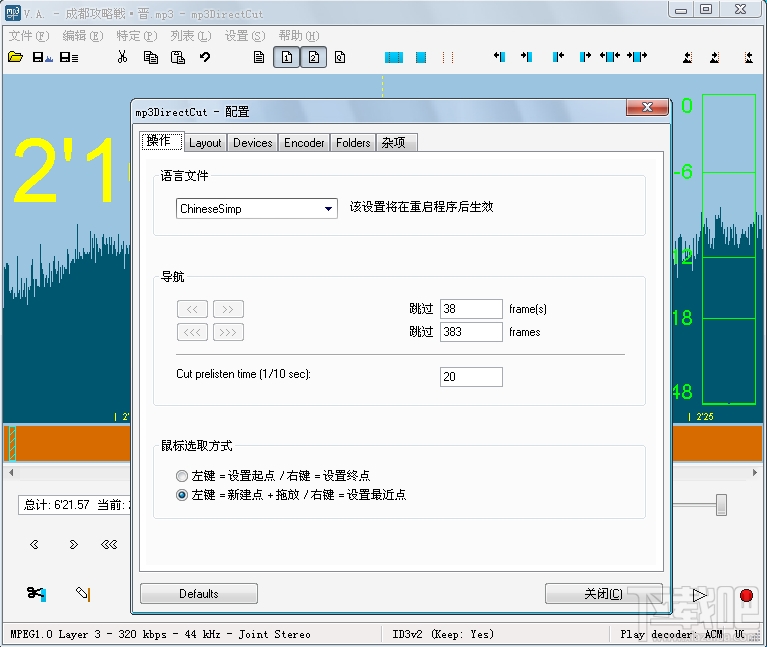Viewport: 767px width, 647px height.
Task: Toggle the page 1 toolbar button
Action: point(287,57)
